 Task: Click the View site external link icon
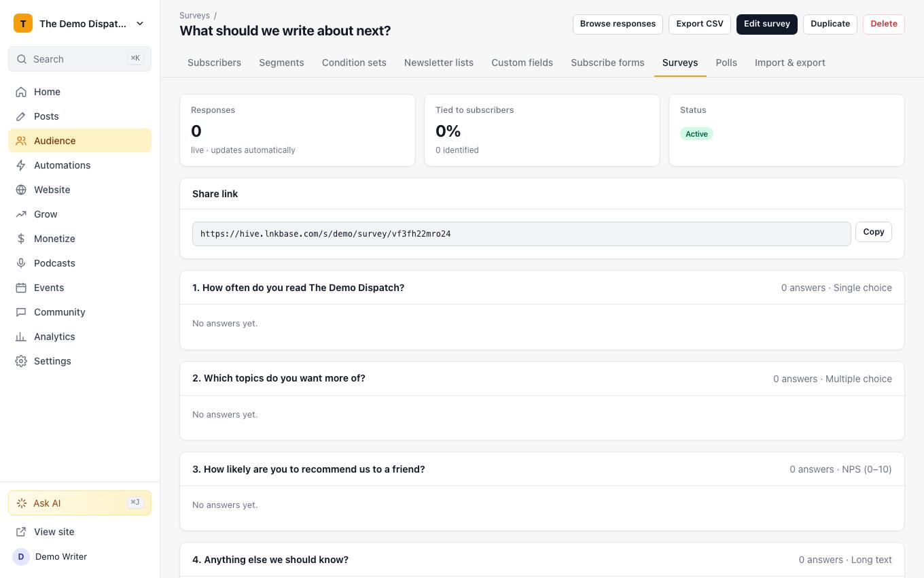21,532
